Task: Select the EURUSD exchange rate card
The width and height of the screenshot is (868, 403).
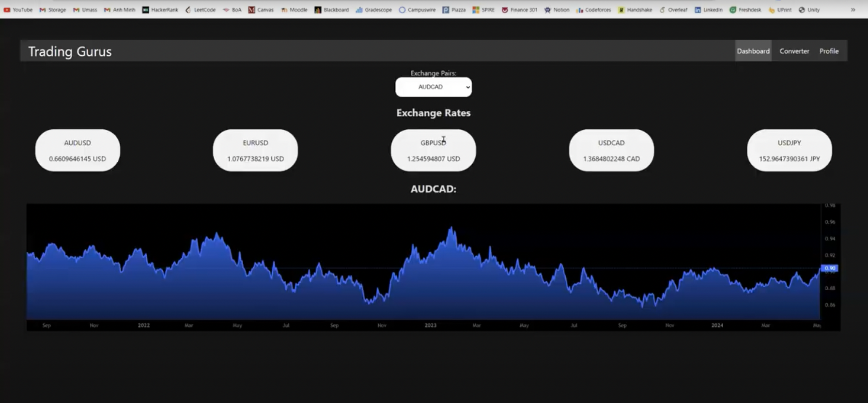Action: 255,150
